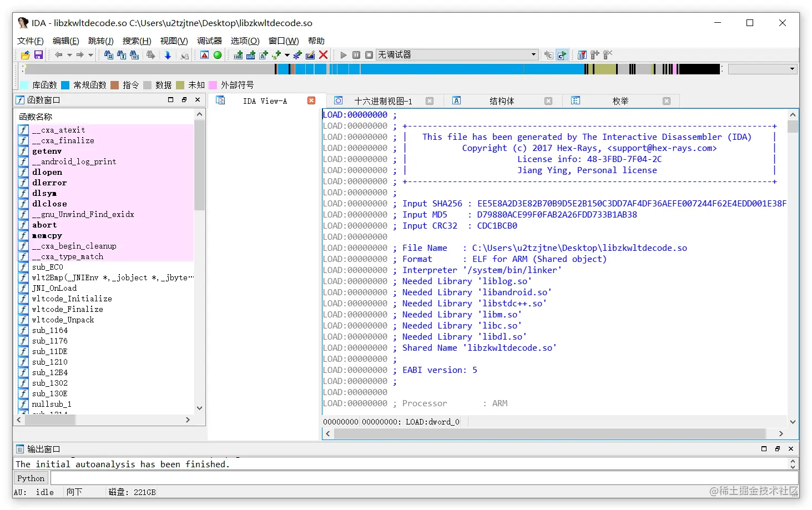Click the blue asterisk array icon
The width and height of the screenshot is (812, 510).
[x=297, y=55]
